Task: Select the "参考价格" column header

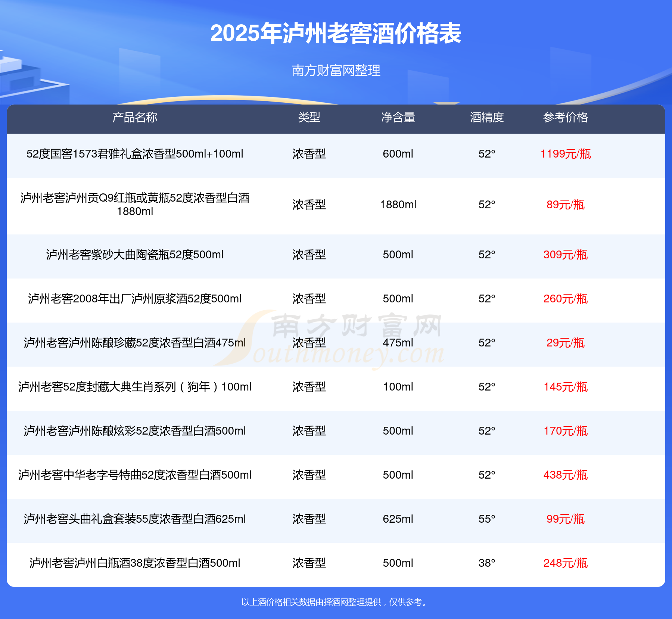Action: pyautogui.click(x=566, y=117)
